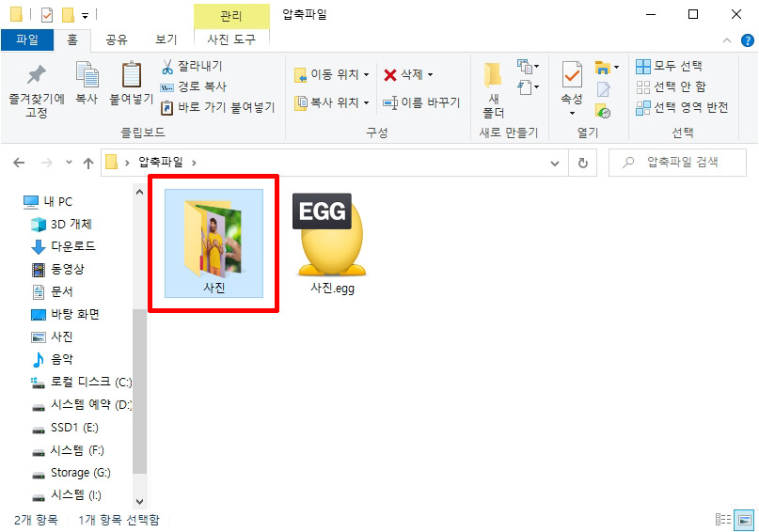Open SSD1 (E:) drive
The image size is (759, 532).
pos(65,428)
